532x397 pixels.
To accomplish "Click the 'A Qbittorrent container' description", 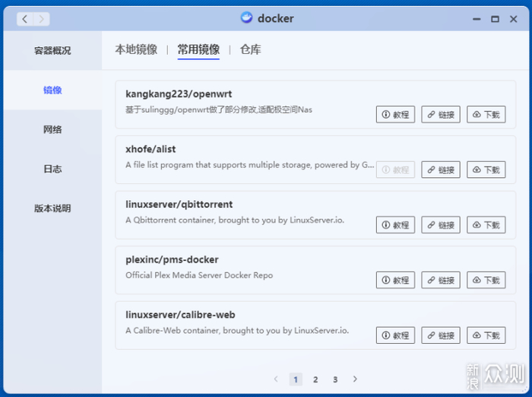I will 235,220.
